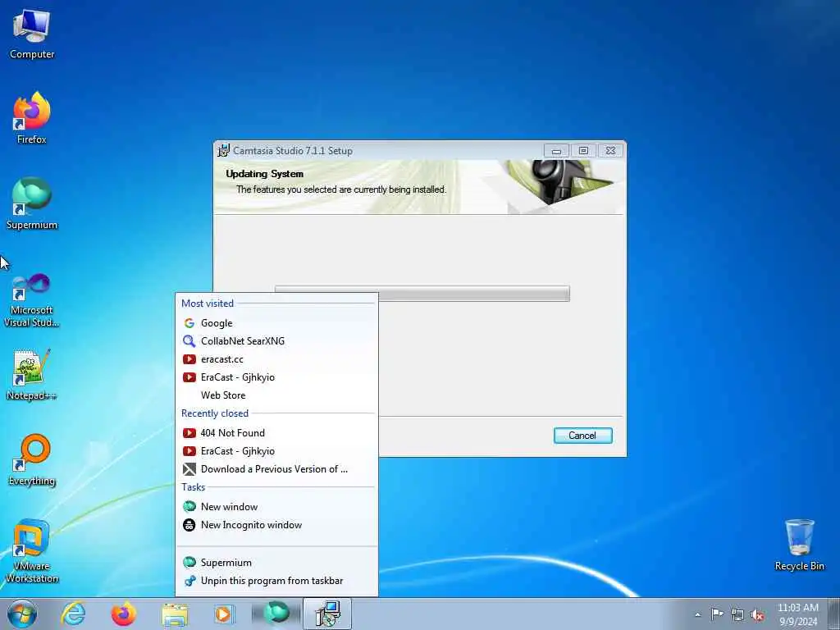Select the Notepad++ desktop shortcut
The width and height of the screenshot is (840, 630).
pyautogui.click(x=32, y=374)
